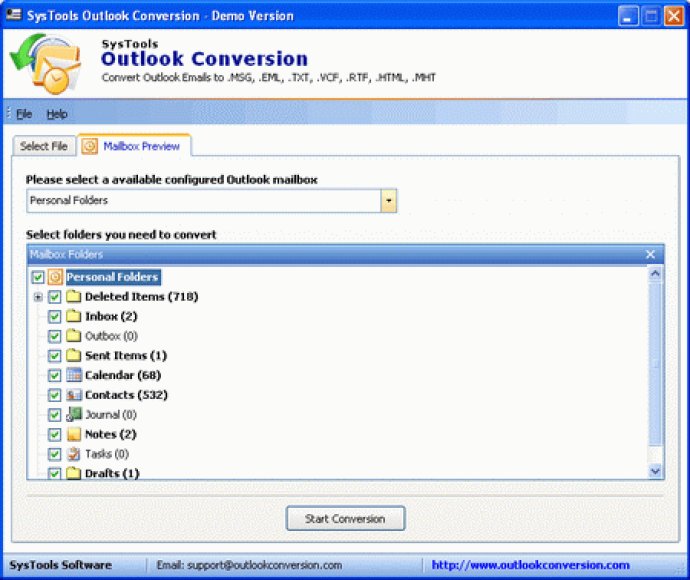Expand the Deleted Items tree node
This screenshot has width=690, height=580.
[38, 297]
